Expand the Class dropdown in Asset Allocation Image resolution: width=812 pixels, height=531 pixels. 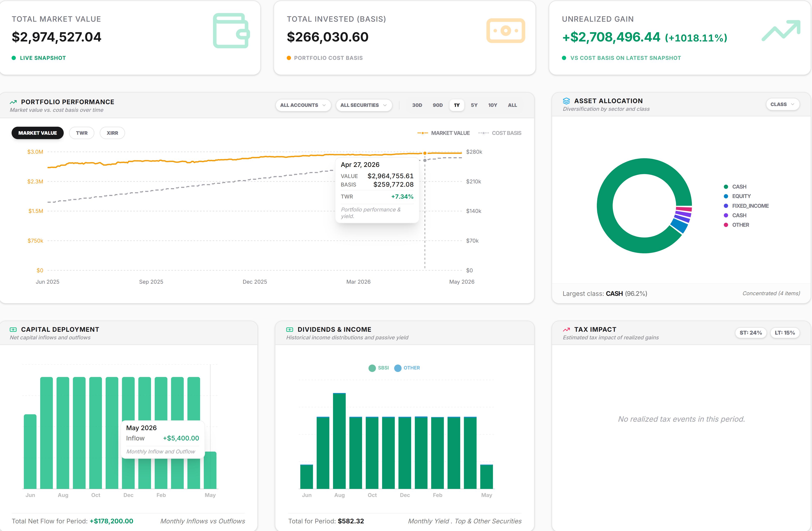tap(782, 104)
